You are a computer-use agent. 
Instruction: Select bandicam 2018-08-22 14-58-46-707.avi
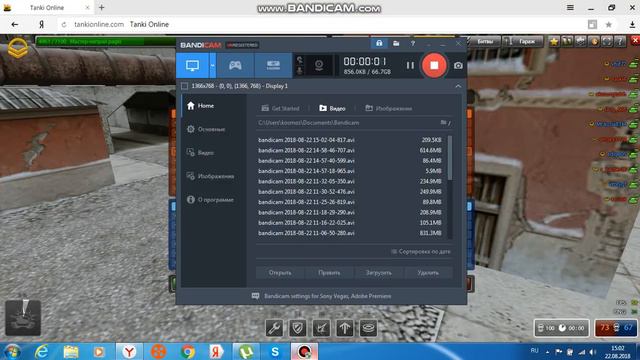pos(350,150)
